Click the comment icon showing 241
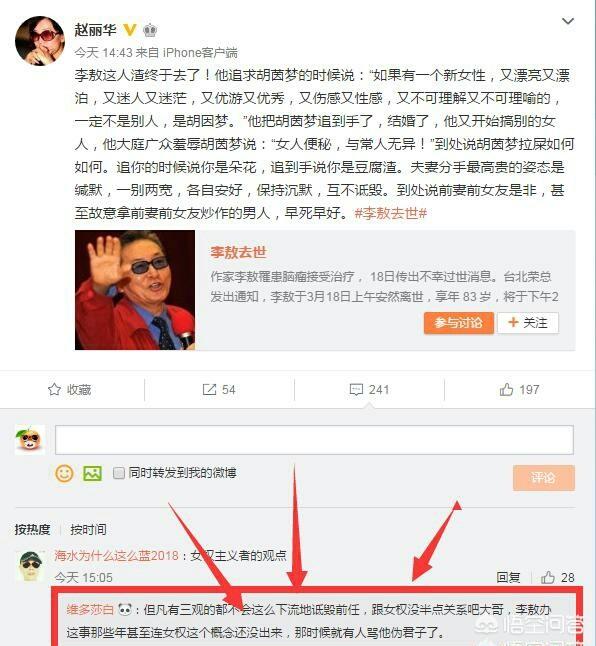 356,389
